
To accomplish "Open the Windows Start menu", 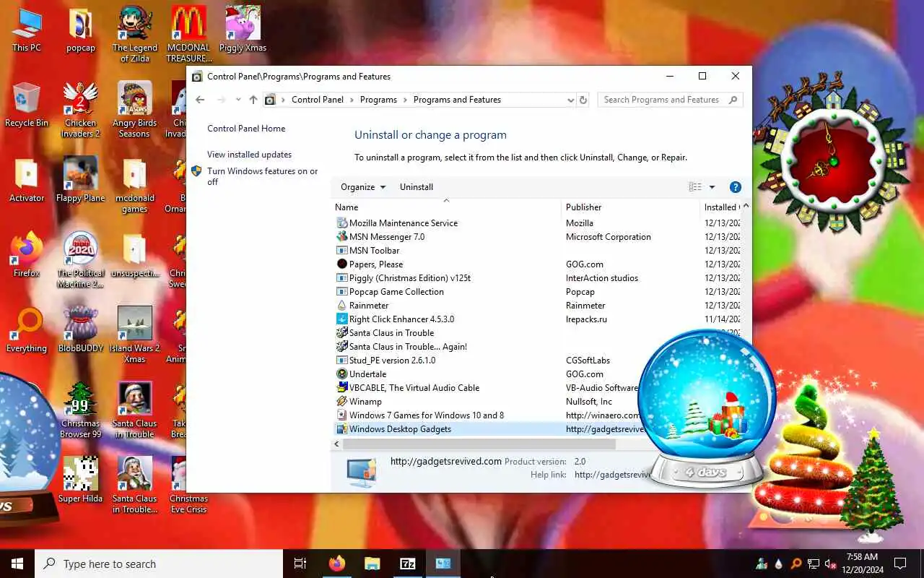I will 17,564.
